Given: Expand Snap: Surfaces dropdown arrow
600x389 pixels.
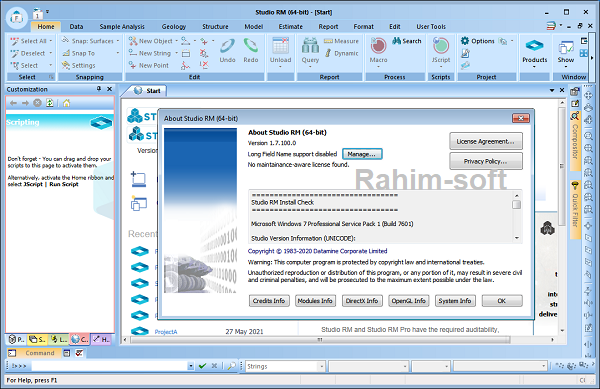Looking at the screenshot, I should [118, 41].
